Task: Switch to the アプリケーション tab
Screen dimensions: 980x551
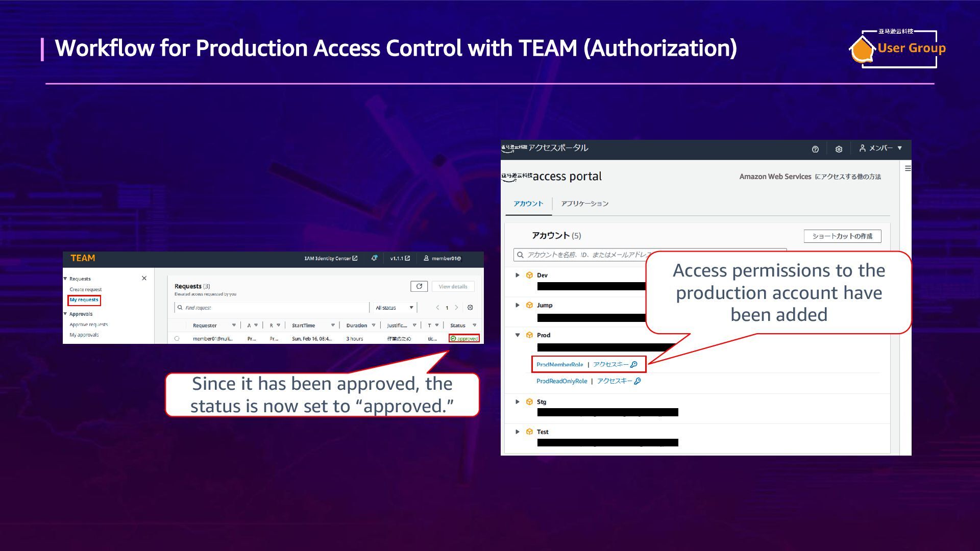Action: coord(584,204)
